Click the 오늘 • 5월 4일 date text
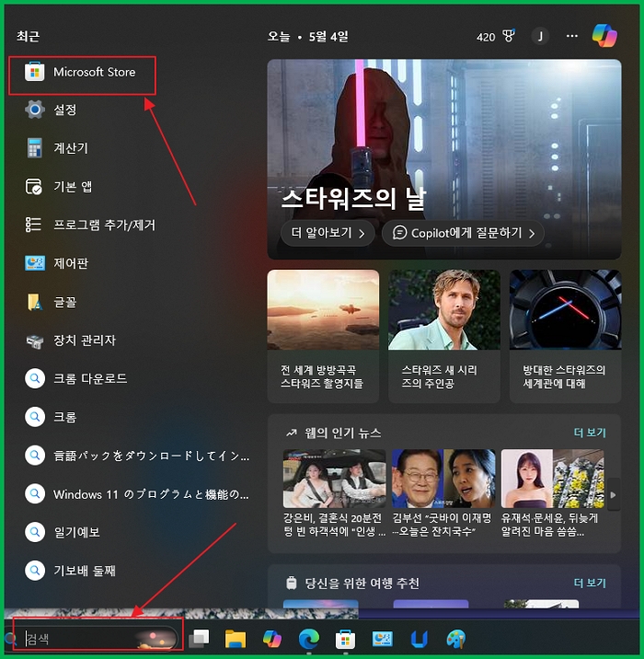This screenshot has height=659, width=644. point(308,37)
